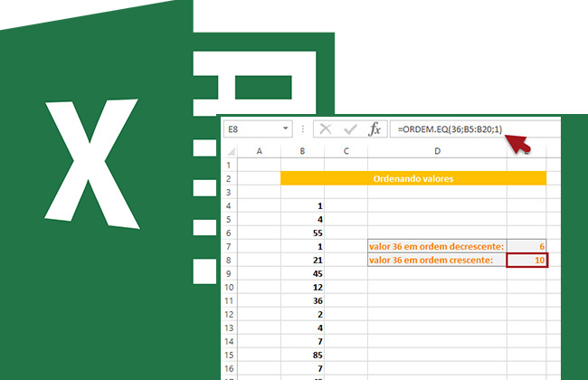588x380 pixels.
Task: Select cell B4 containing value 1
Action: click(302, 205)
